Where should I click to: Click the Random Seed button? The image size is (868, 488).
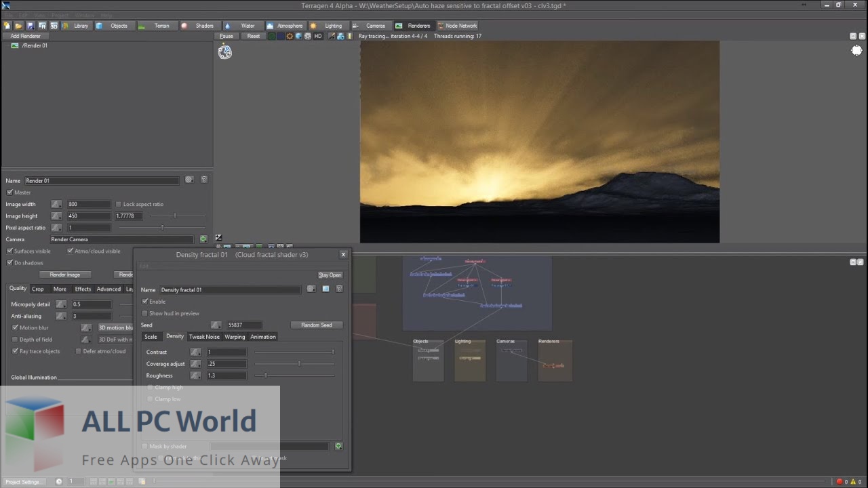(317, 325)
